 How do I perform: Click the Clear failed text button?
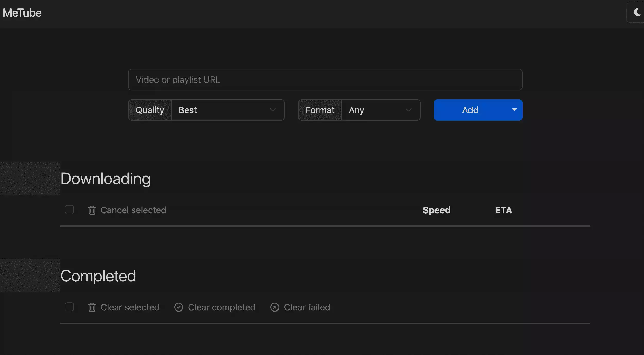[307, 307]
